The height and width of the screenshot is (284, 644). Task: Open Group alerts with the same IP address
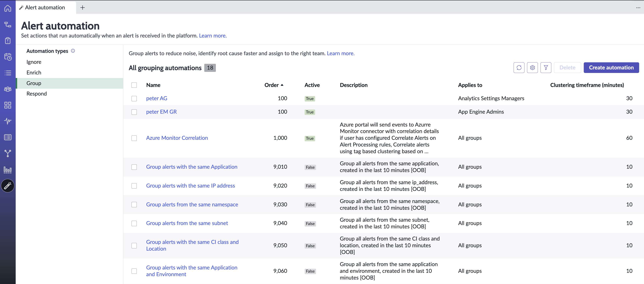[190, 186]
